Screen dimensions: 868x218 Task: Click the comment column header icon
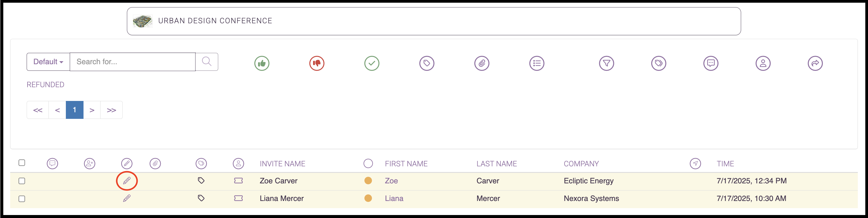(x=52, y=164)
